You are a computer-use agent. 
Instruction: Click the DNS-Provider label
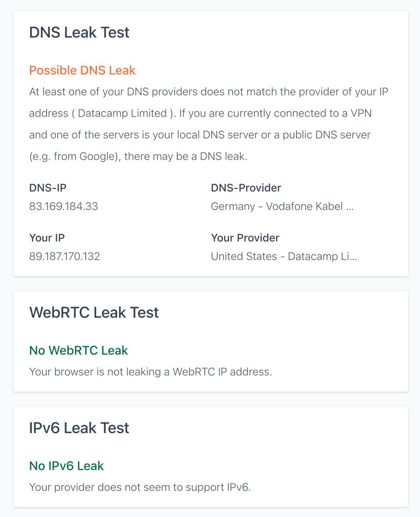tap(246, 188)
